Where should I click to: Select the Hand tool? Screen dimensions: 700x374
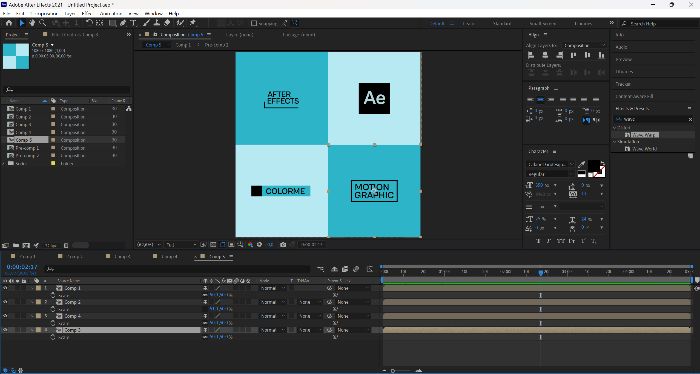tap(32, 23)
